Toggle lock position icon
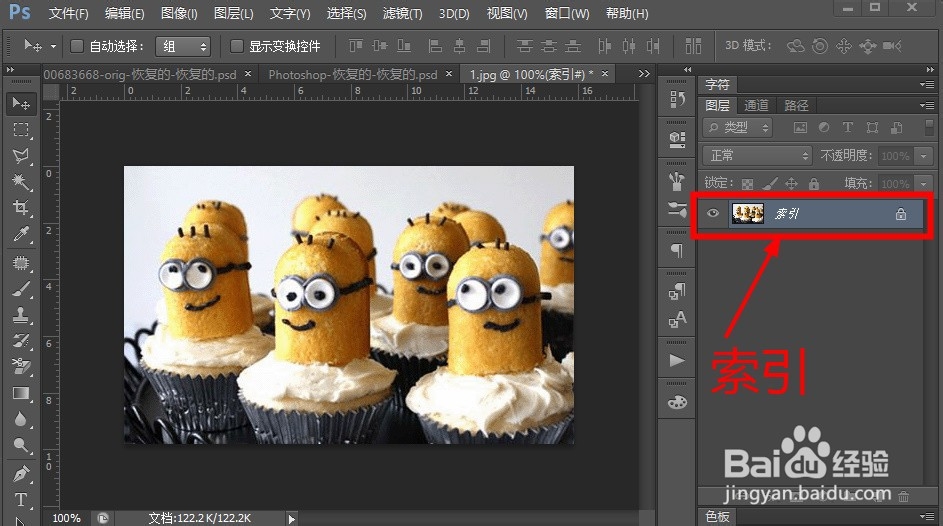This screenshot has height=526, width=943. (791, 184)
